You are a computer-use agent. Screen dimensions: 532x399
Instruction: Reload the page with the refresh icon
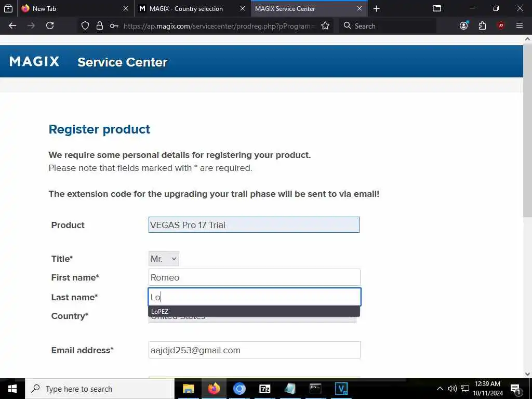tap(50, 26)
